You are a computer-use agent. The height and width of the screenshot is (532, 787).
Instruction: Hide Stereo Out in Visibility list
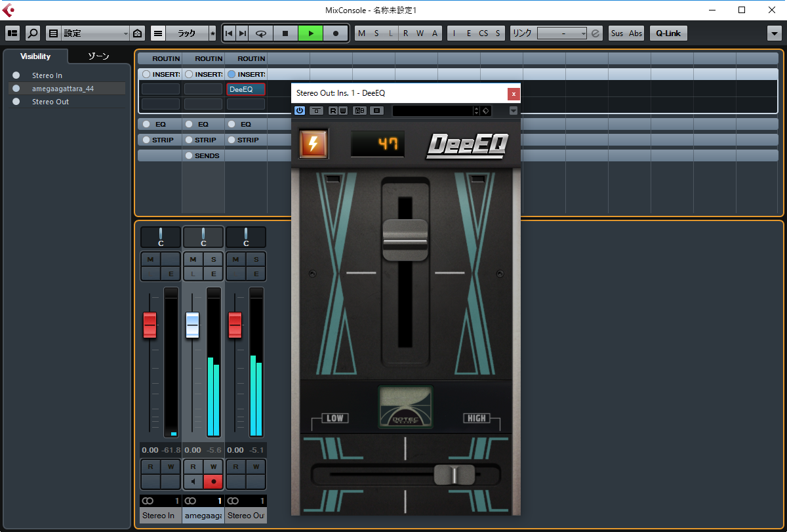click(16, 102)
